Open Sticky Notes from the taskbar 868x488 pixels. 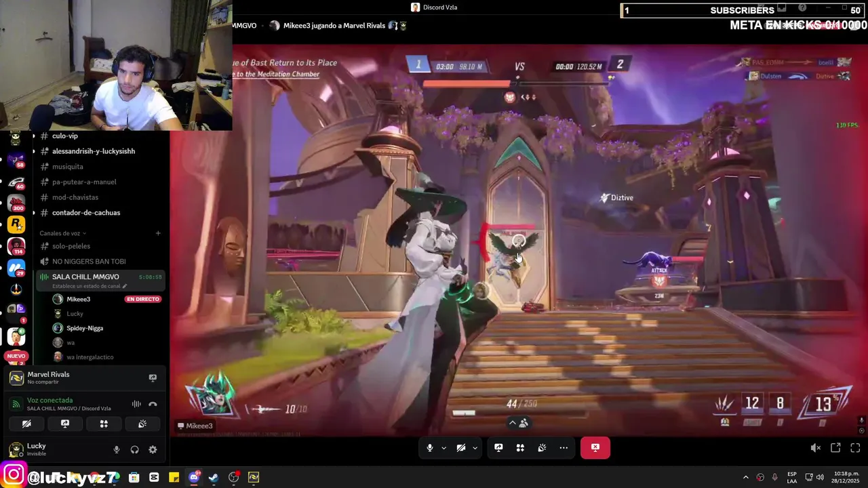pyautogui.click(x=174, y=477)
